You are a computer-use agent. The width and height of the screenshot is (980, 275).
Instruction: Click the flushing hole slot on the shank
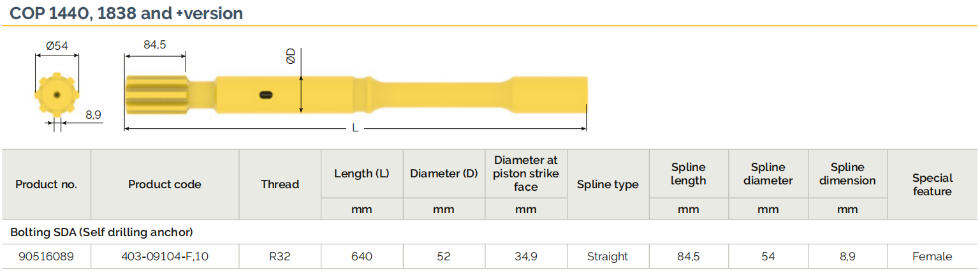click(266, 95)
